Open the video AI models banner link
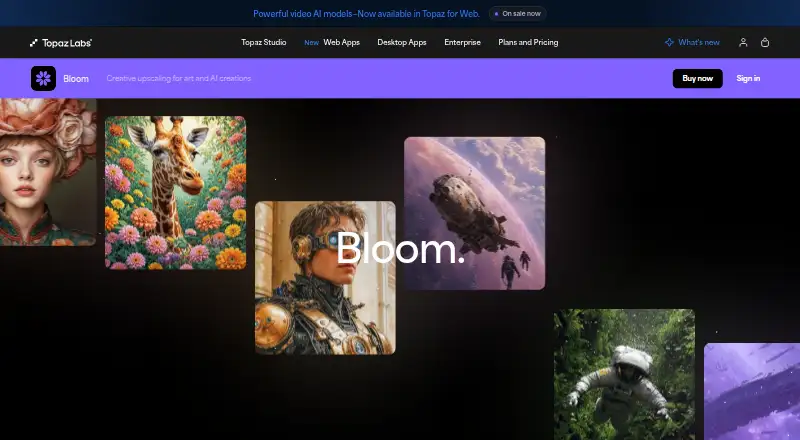 tap(366, 14)
